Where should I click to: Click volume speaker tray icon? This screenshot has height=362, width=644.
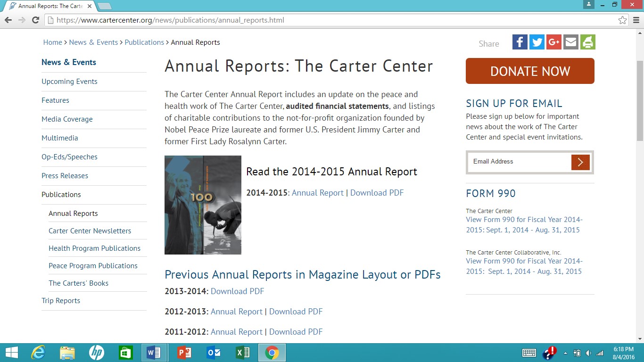tap(588, 353)
